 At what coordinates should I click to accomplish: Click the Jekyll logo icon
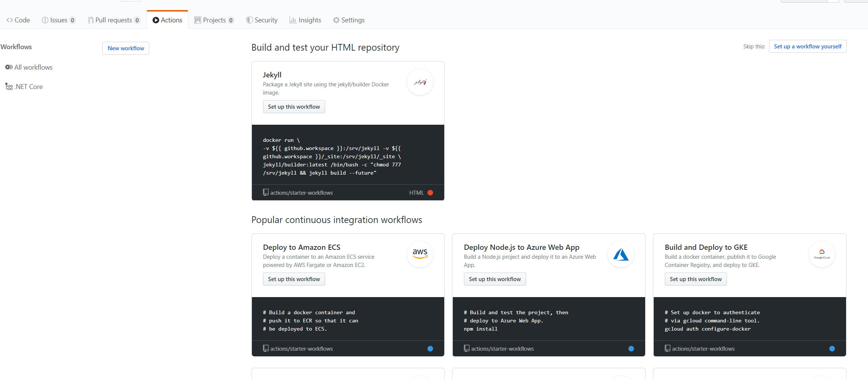(420, 82)
